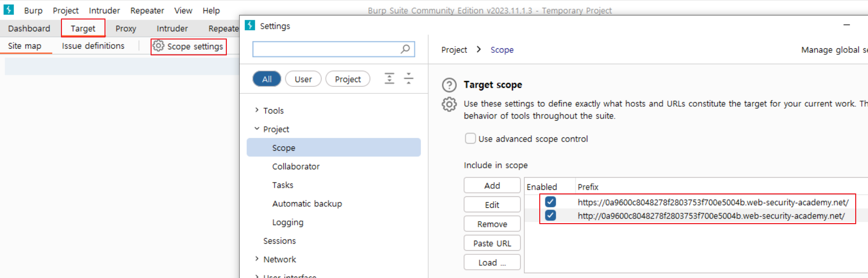Select Tools in settings tree
This screenshot has width=868, height=278.
pos(273,110)
